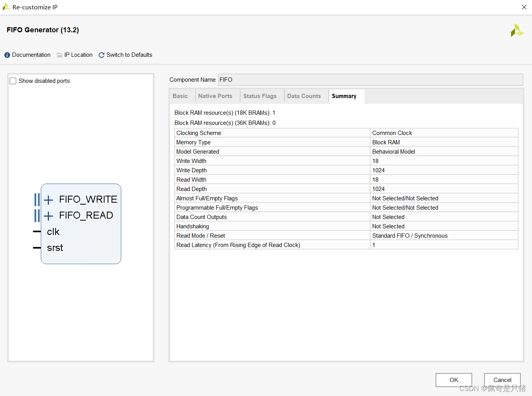Click the Vivado icon in the title bar
Screen dimensions: 532x396
[6, 7]
